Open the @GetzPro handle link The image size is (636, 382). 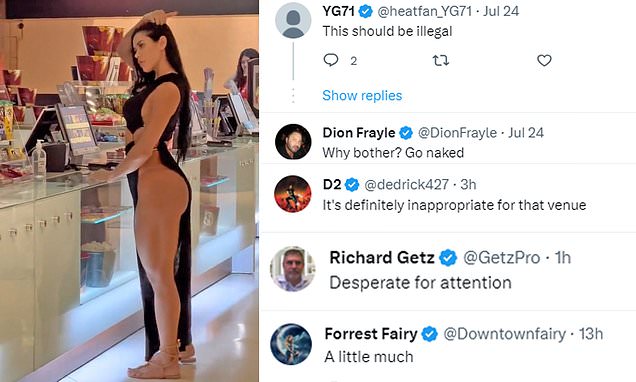[x=501, y=258]
